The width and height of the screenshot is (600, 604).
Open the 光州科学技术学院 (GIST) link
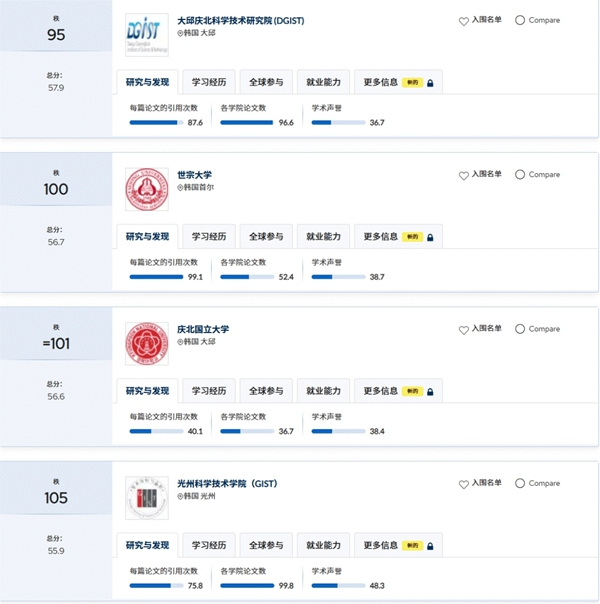(x=227, y=483)
